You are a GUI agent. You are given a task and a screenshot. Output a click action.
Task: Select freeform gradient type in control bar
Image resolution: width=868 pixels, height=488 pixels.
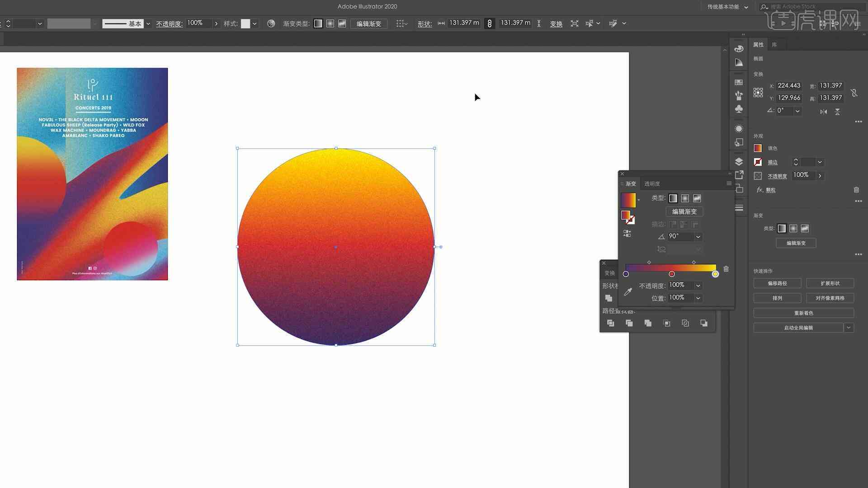342,23
